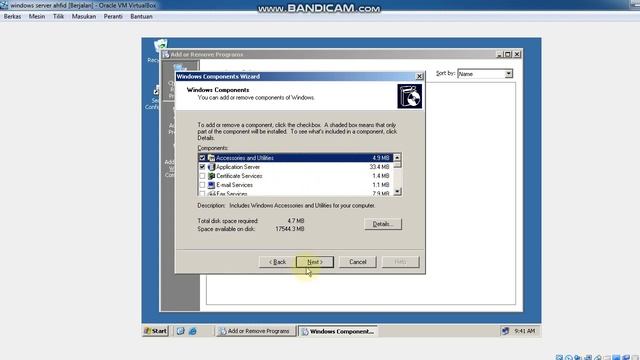The image size is (640, 360).
Task: Click the 4.7 MB total disk space value
Action: point(296,221)
